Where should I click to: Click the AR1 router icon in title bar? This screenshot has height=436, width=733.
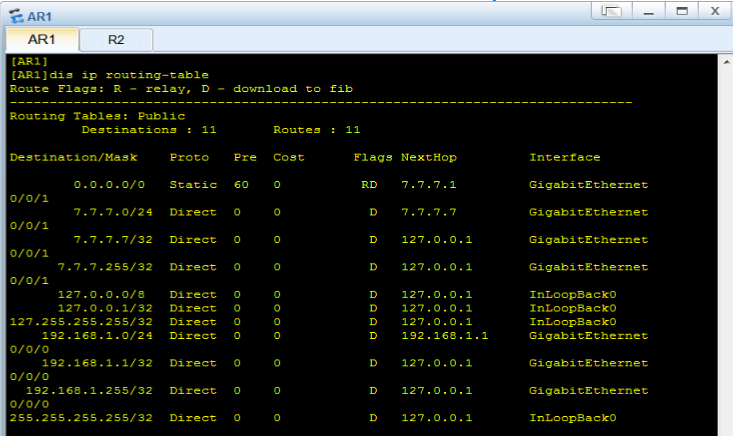16,16
